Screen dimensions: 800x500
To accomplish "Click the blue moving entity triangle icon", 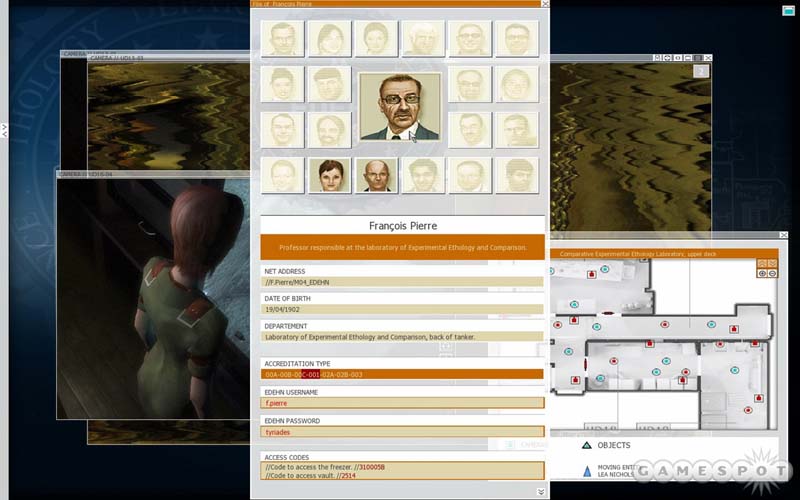I will point(587,471).
